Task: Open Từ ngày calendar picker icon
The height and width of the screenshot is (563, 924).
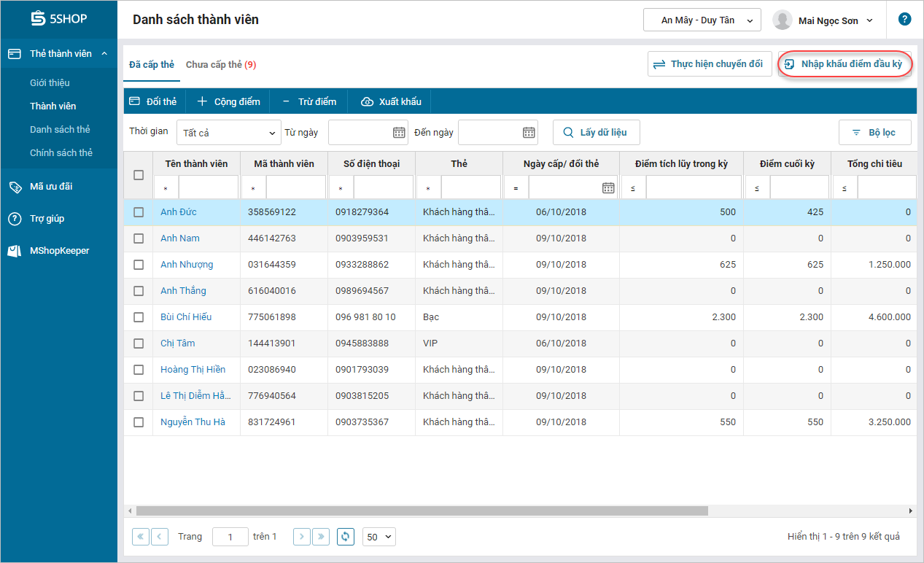Action: click(x=399, y=133)
